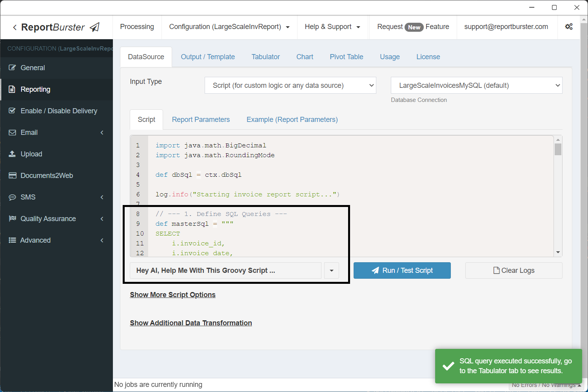Expand the Advanced sidebar section
The width and height of the screenshot is (588, 392).
102,240
